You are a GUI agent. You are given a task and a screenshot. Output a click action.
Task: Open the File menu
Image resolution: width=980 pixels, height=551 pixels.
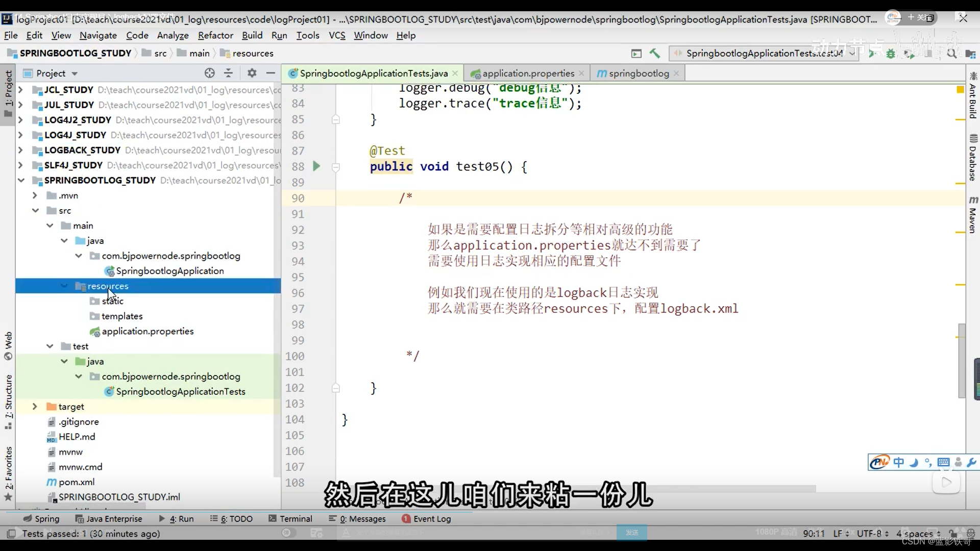point(11,35)
